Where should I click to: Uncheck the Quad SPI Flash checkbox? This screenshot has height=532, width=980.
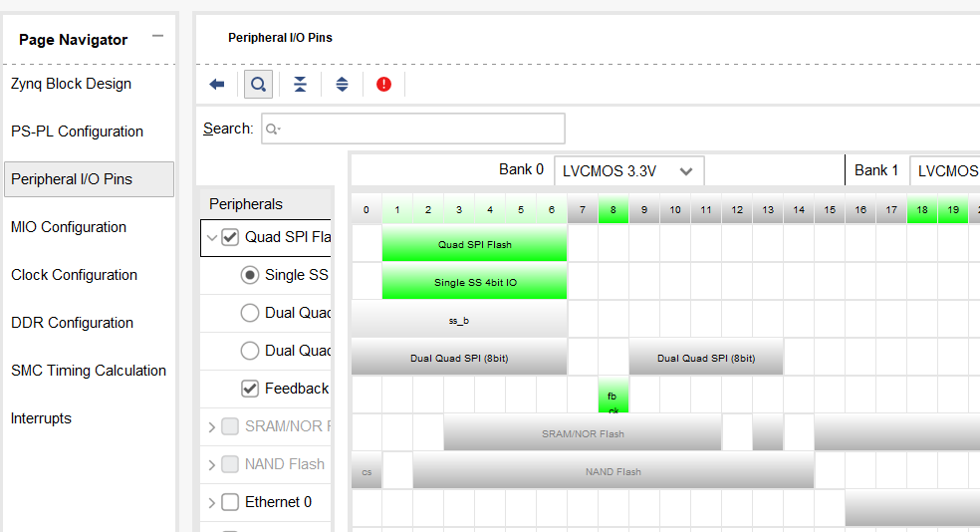(x=230, y=237)
